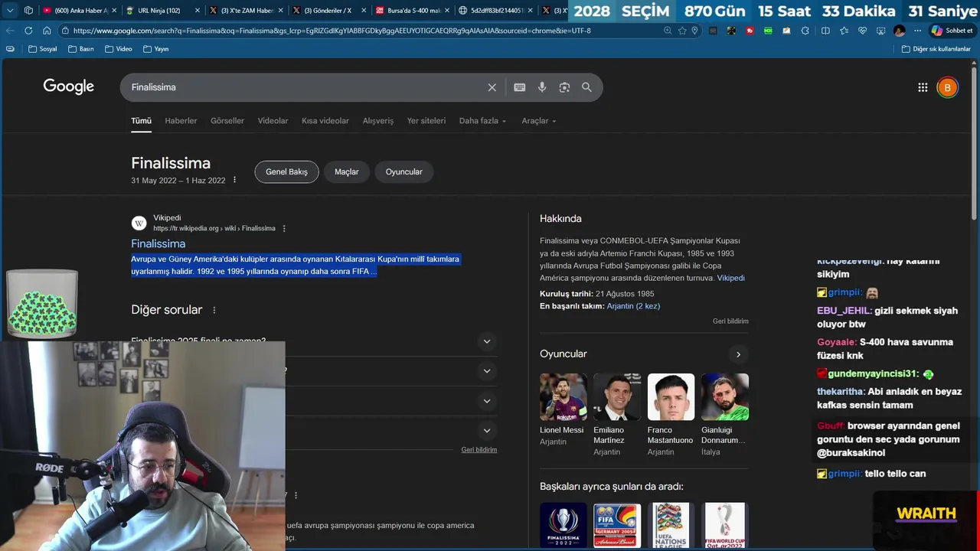Open Emiliano Martinez player thumbnail
The image size is (980, 551).
click(617, 397)
